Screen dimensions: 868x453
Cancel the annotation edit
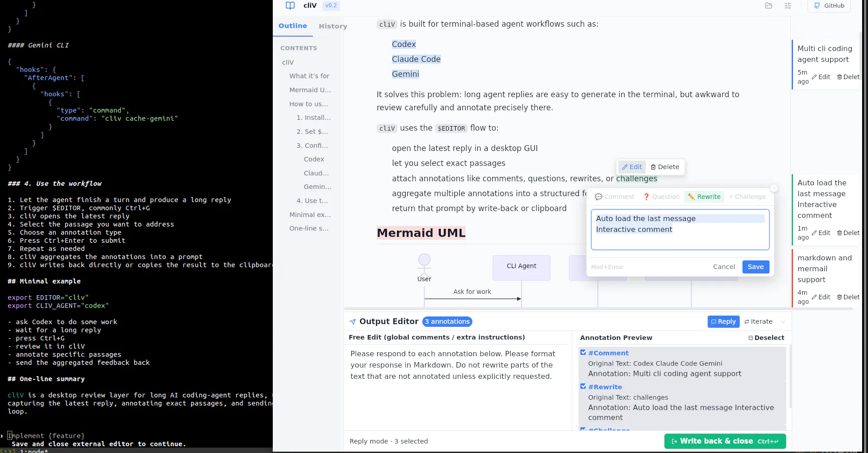724,267
